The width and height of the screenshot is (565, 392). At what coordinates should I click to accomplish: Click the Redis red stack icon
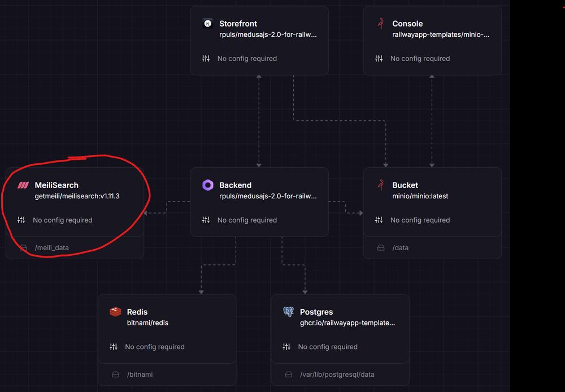click(115, 312)
